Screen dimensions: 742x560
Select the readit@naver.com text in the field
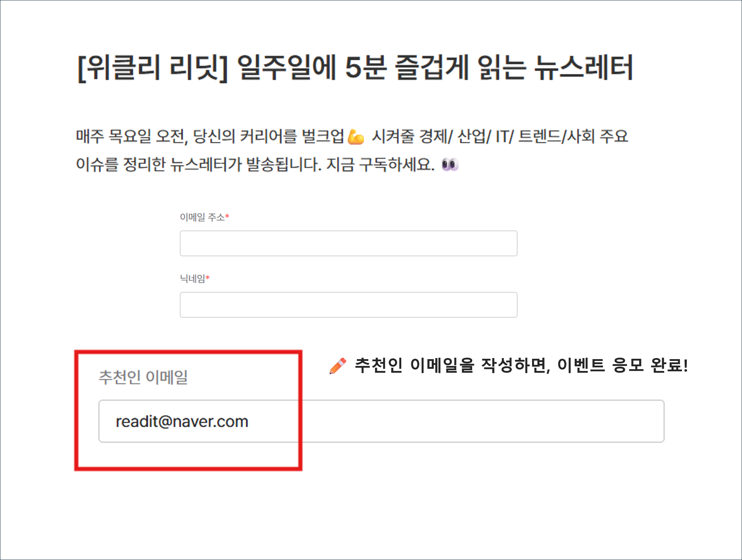(x=182, y=421)
